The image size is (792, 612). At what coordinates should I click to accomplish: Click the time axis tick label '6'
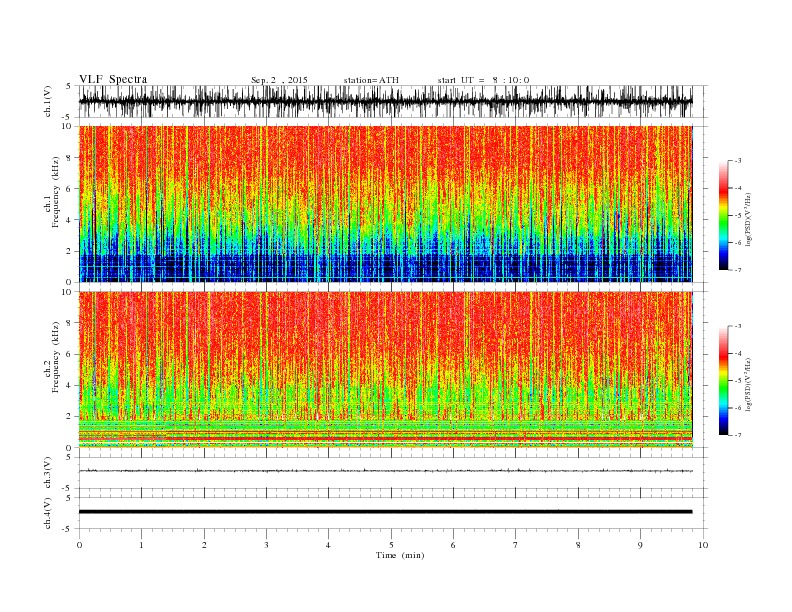tap(453, 545)
